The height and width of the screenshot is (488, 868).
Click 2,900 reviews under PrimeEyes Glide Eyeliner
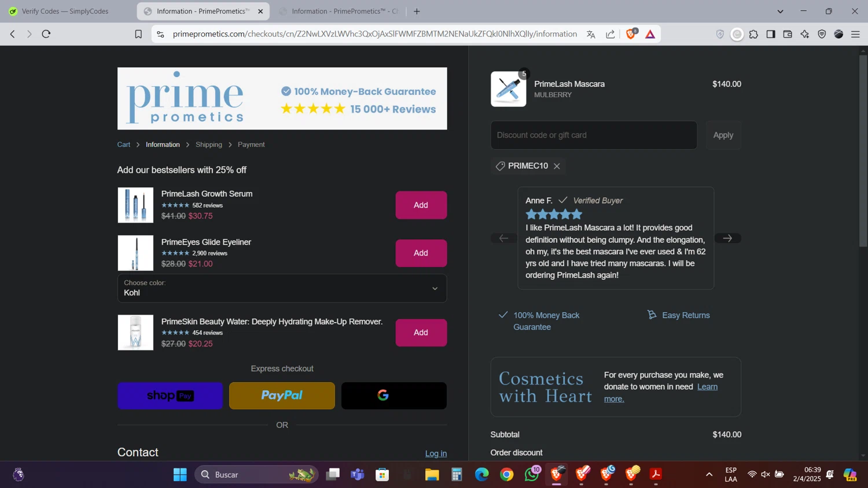(x=209, y=253)
